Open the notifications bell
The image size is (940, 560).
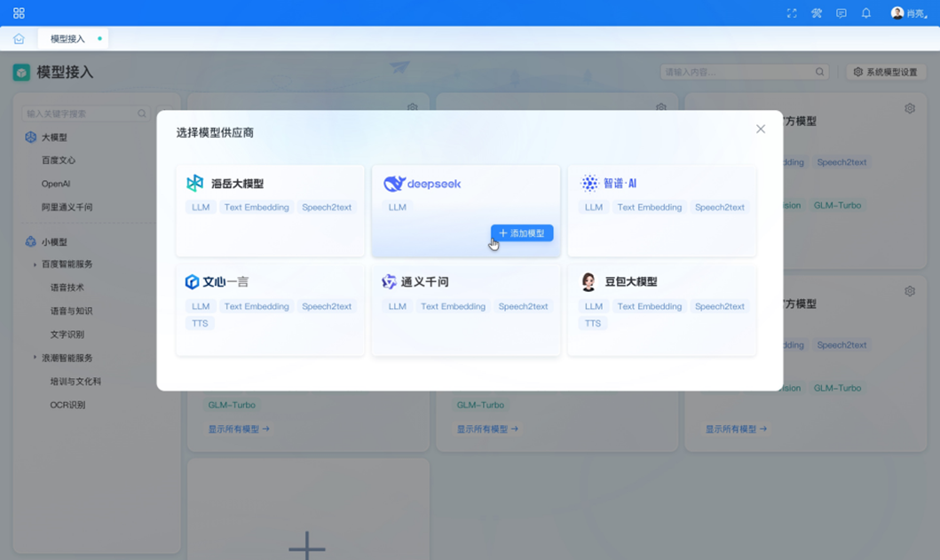click(866, 12)
